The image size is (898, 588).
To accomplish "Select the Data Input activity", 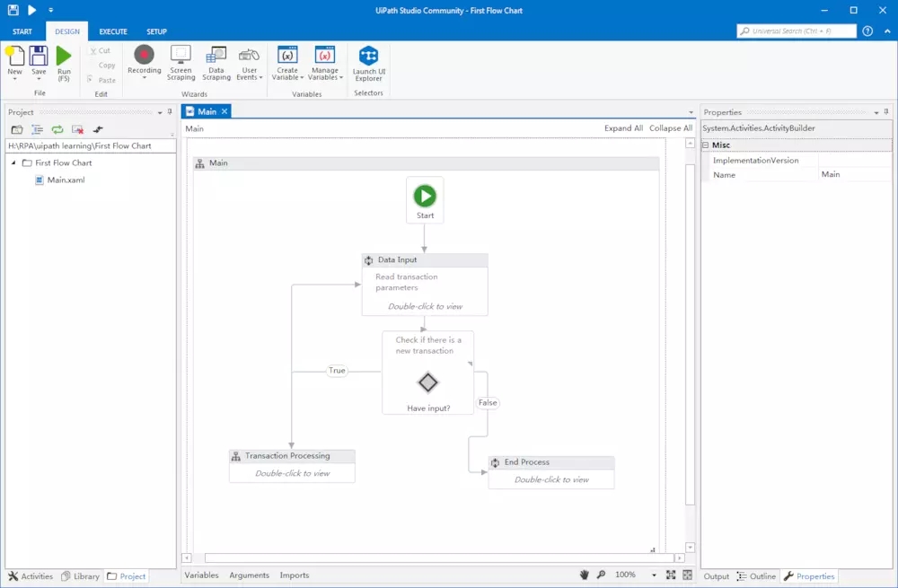I will [x=425, y=285].
